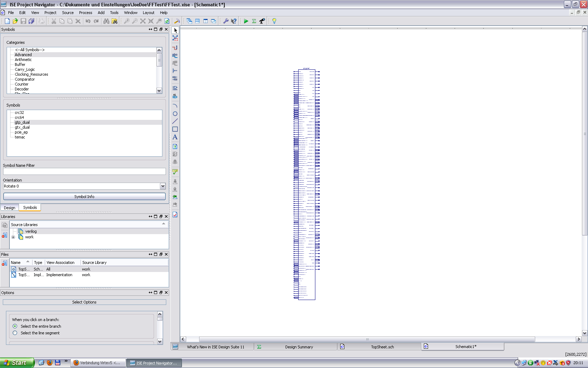588x368 pixels.
Task: Close the Symbols panel
Action: [166, 29]
